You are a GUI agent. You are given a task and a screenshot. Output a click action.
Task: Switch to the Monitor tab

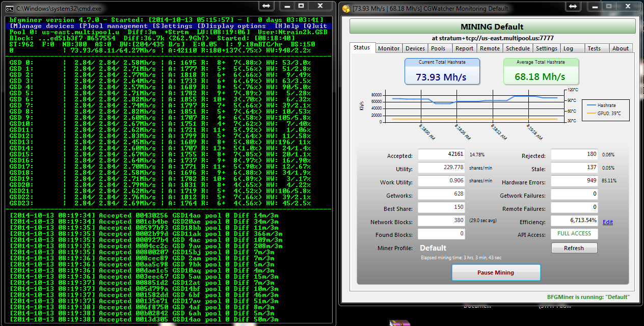coord(389,48)
